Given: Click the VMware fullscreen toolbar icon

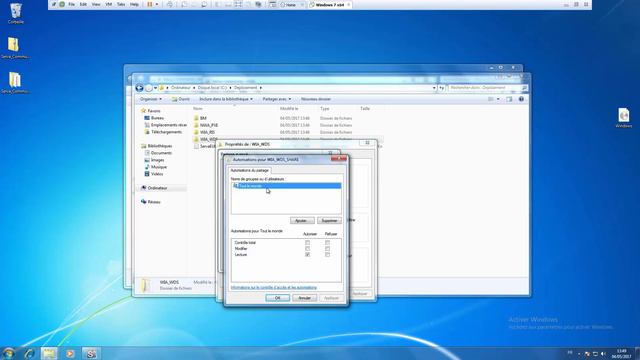Looking at the screenshot, I should (x=238, y=4).
